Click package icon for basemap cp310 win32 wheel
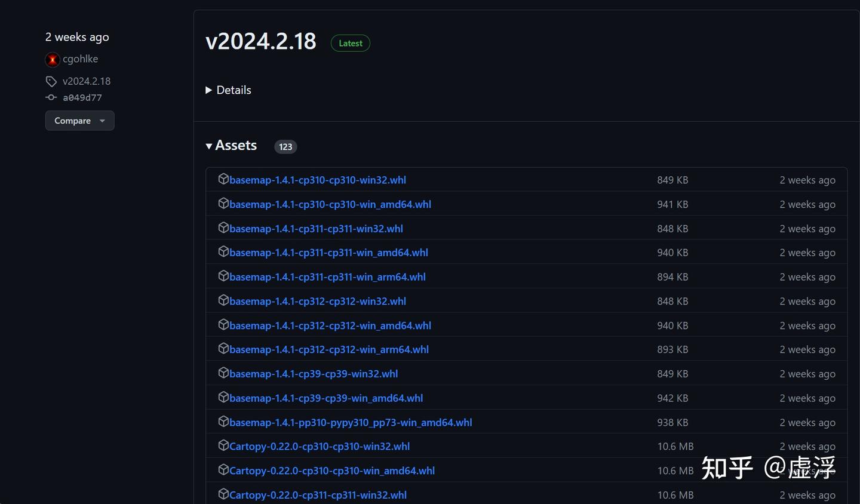This screenshot has width=860, height=504. click(223, 179)
